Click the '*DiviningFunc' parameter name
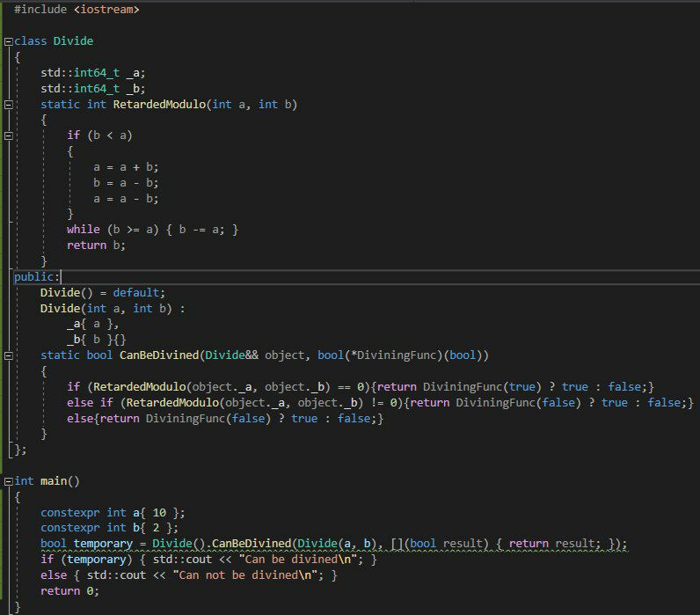700x615 pixels. click(393, 355)
